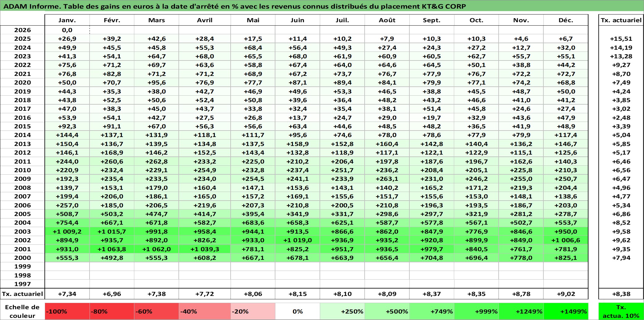Click the +8,78 November actuarial rate cell
Viewport: 644px width, 320px height.
[x=521, y=294]
